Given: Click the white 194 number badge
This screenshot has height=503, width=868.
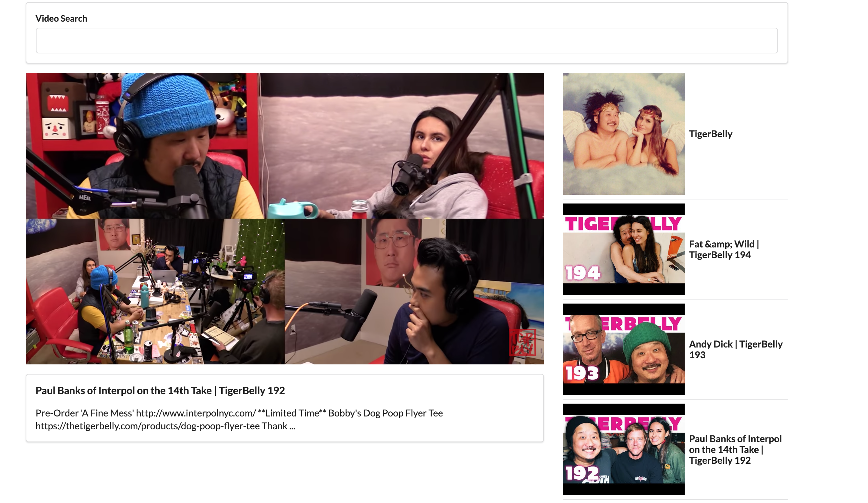Looking at the screenshot, I should [583, 273].
